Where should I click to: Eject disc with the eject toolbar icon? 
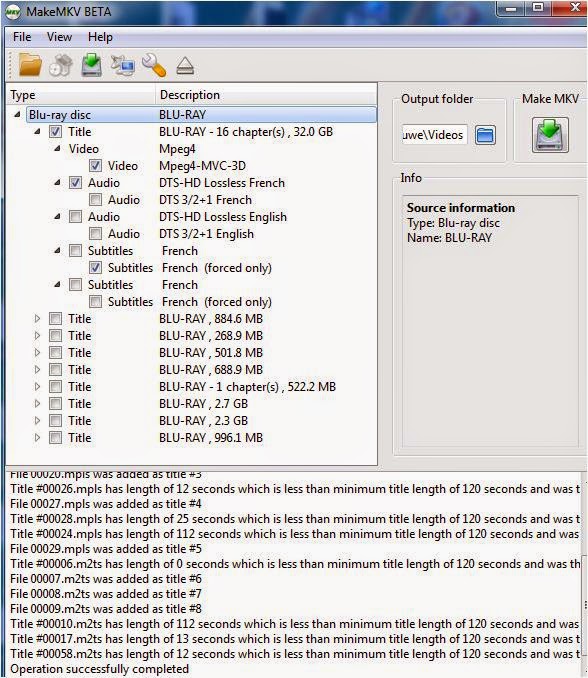pos(185,66)
